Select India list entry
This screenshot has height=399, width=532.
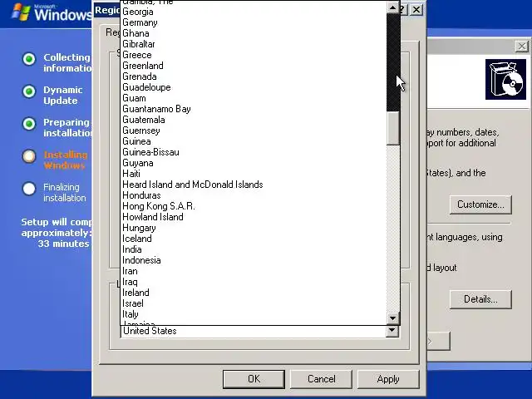(254, 249)
